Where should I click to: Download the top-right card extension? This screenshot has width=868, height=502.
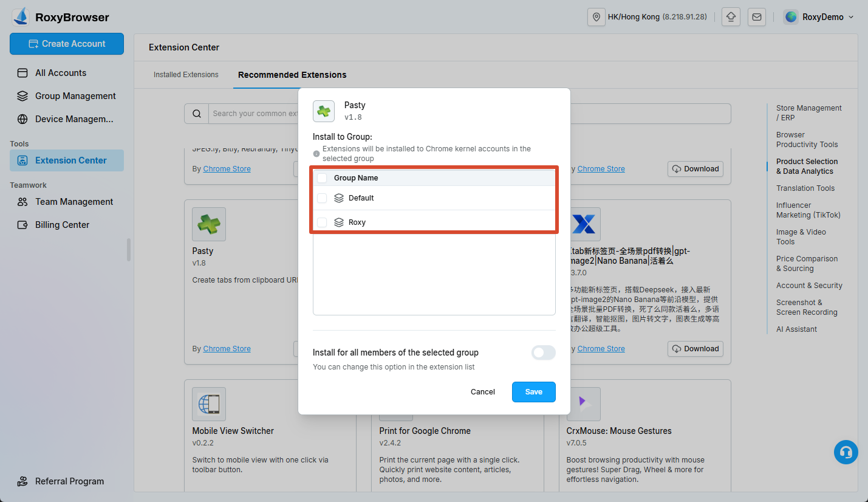point(695,169)
